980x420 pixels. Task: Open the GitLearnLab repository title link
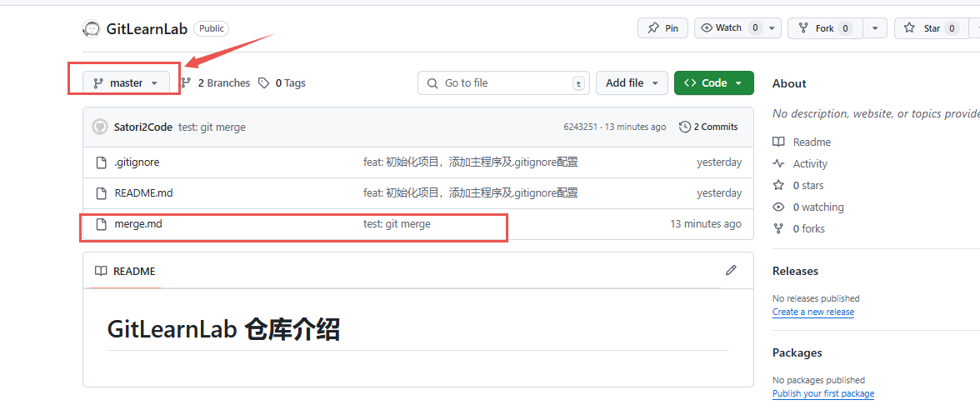(147, 28)
